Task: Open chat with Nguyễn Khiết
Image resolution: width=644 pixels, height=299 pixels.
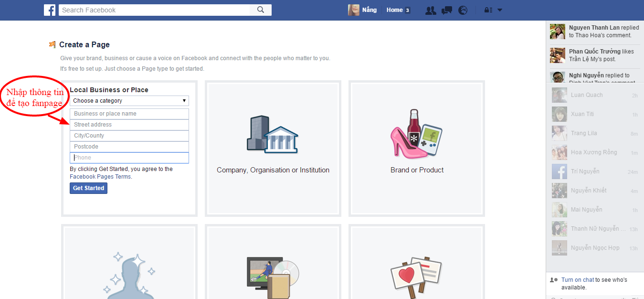Action: pyautogui.click(x=595, y=191)
